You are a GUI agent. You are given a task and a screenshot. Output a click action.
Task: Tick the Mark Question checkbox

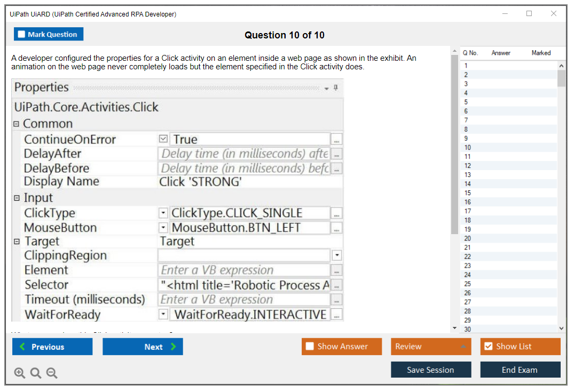click(22, 35)
